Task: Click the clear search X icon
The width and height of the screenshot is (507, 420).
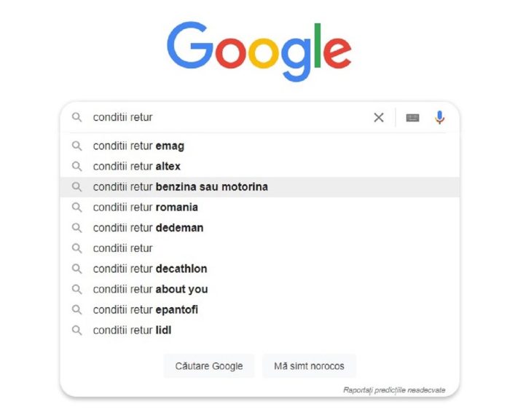Action: click(x=379, y=118)
